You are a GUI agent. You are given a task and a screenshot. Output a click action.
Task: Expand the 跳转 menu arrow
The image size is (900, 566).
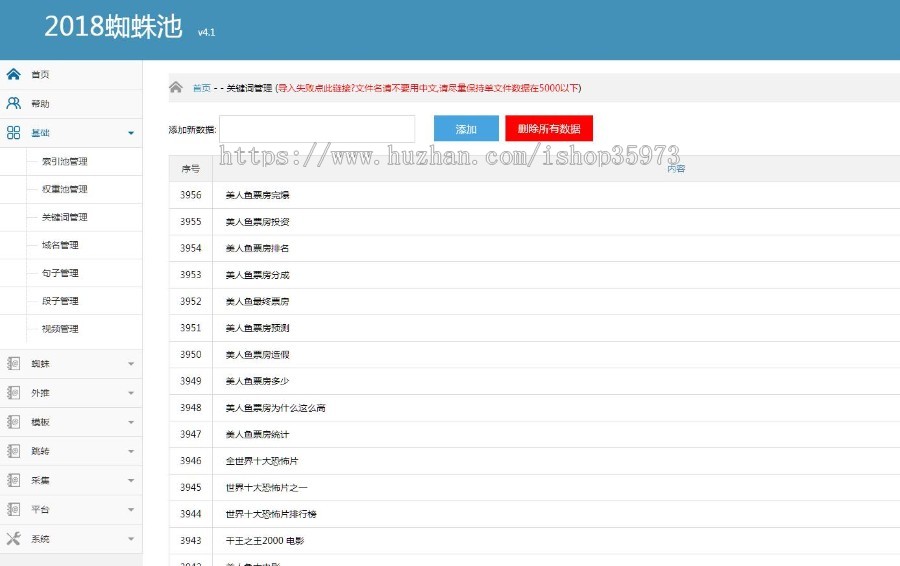point(131,452)
